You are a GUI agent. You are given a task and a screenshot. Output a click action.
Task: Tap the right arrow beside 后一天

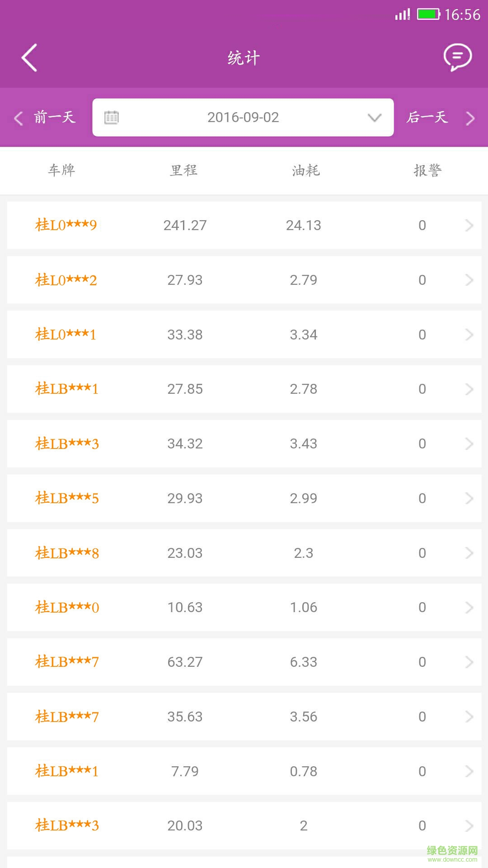pyautogui.click(x=470, y=118)
